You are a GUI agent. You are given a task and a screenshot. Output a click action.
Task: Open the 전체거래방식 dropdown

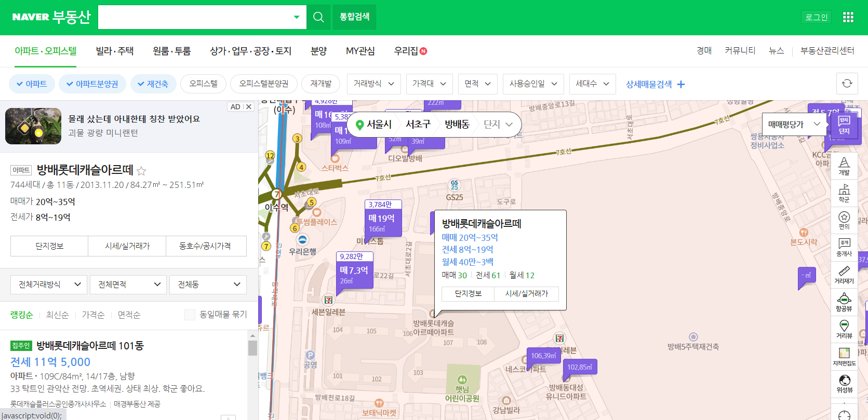[49, 284]
